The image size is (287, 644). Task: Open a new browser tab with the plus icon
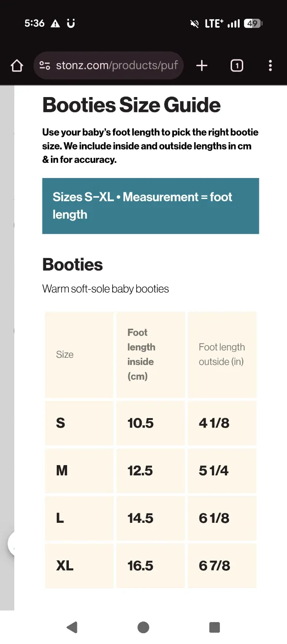[x=202, y=65]
